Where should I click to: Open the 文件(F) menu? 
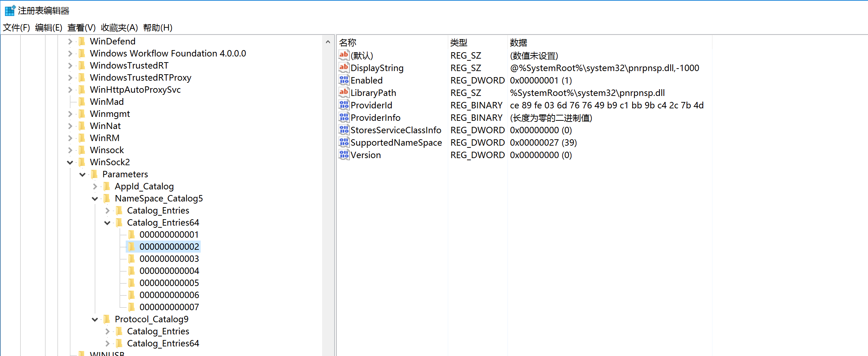pyautogui.click(x=16, y=27)
